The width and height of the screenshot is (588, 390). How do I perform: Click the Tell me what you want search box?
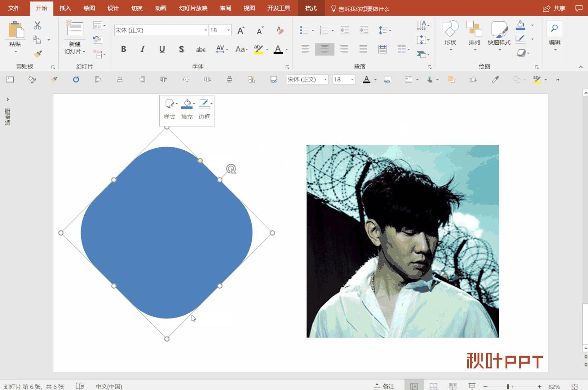click(x=360, y=9)
